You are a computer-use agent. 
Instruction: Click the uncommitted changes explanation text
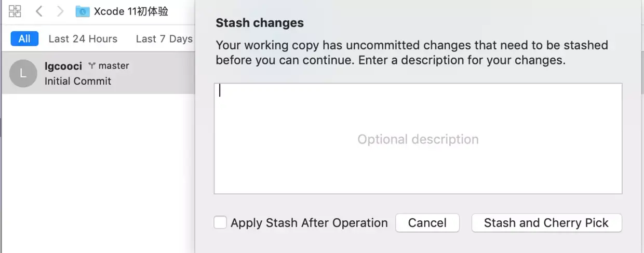(412, 52)
